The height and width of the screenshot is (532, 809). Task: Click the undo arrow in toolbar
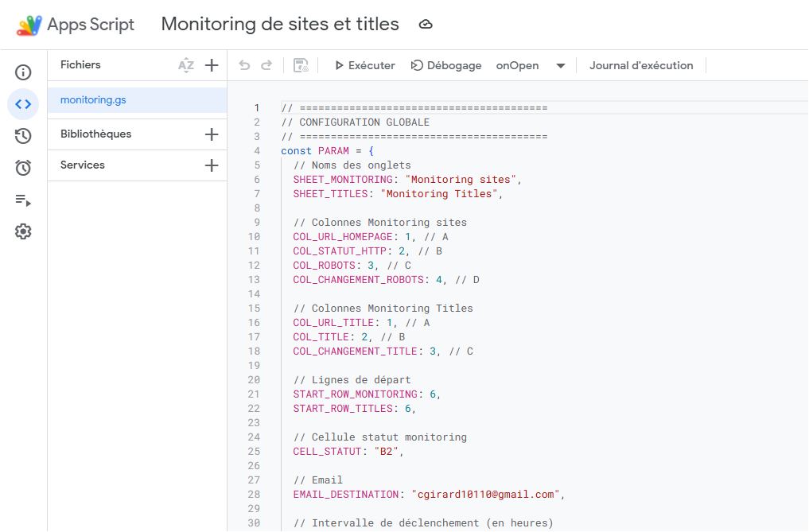244,65
